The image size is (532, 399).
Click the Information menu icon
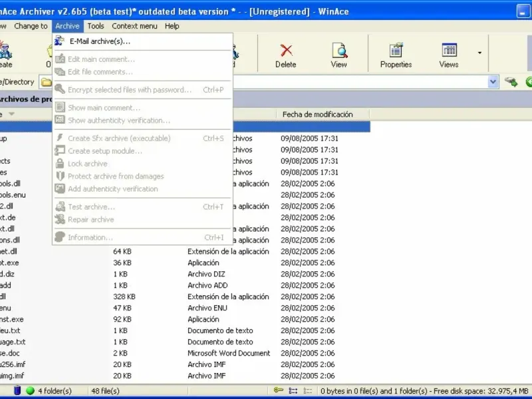click(60, 237)
